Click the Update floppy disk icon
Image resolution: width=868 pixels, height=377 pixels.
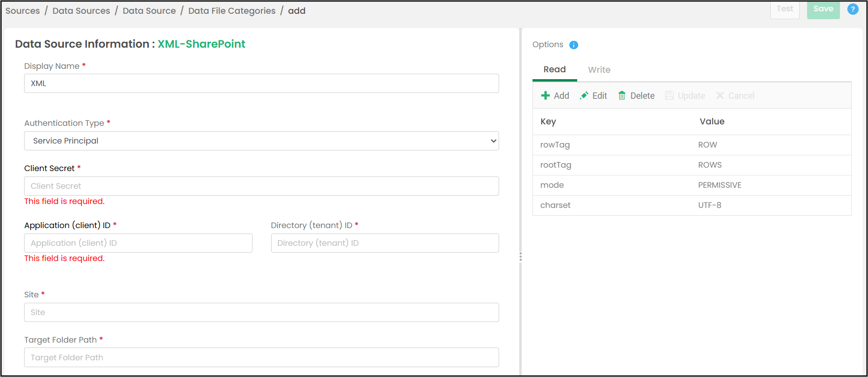pyautogui.click(x=669, y=95)
